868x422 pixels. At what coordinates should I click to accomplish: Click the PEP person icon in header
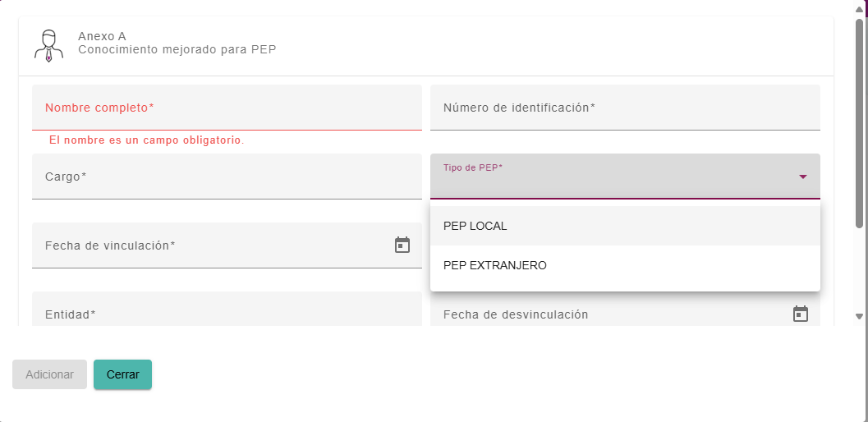click(x=48, y=46)
